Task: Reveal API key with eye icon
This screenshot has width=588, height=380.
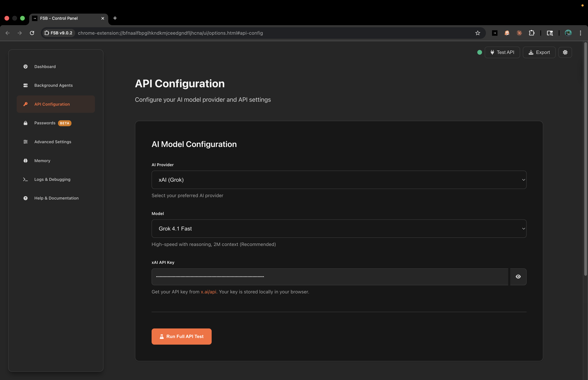Action: (x=518, y=277)
